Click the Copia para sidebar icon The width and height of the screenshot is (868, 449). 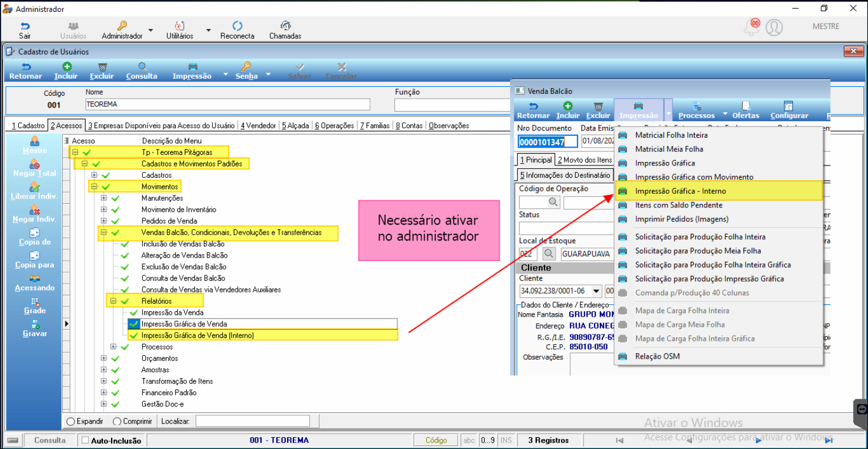(x=35, y=256)
